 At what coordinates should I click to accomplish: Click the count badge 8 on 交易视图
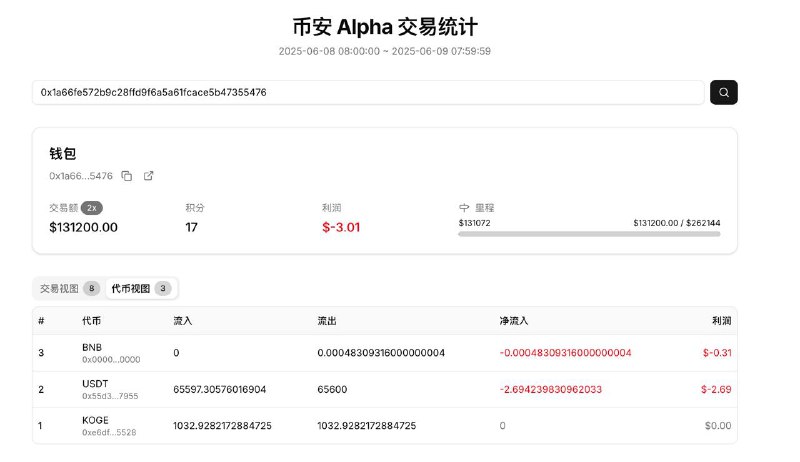pos(92,288)
